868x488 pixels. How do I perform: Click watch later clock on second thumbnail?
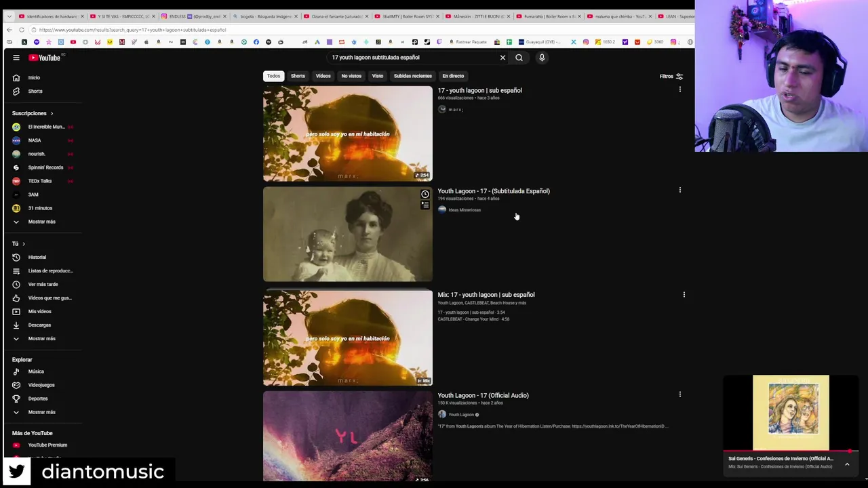425,195
